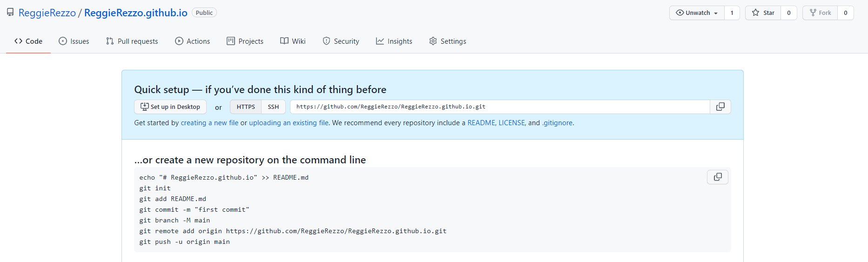Follow the uploading an existing file link

click(289, 123)
